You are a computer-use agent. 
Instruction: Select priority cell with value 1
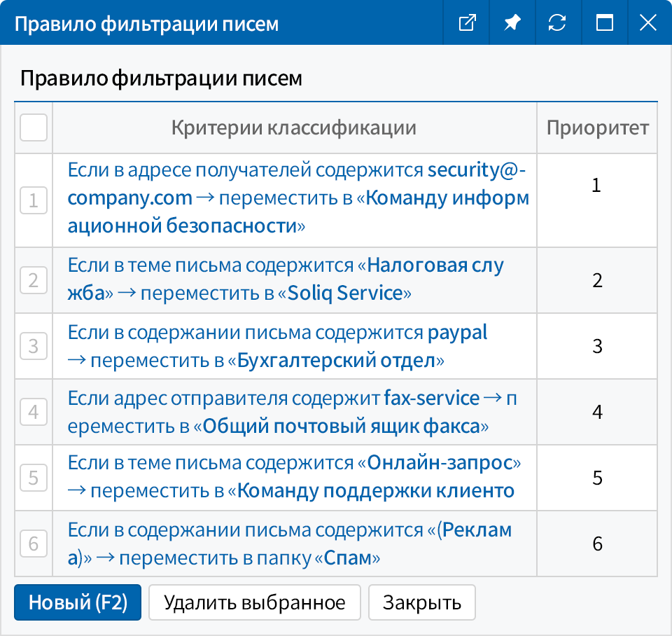597,200
